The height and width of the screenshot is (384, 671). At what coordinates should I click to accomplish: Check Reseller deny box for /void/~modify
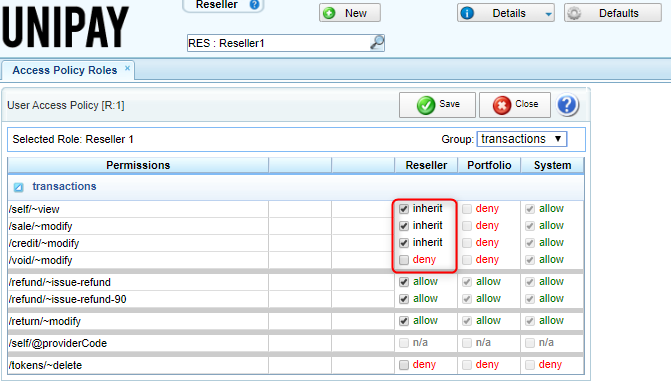click(404, 260)
